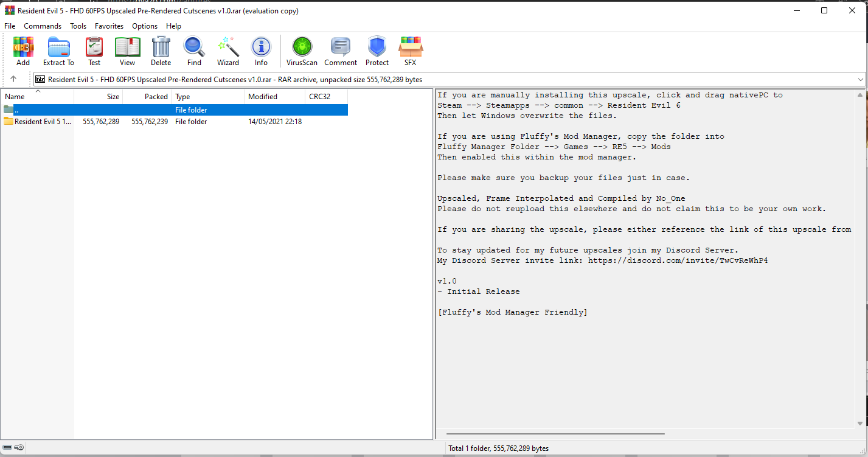Open the Options menu
The height and width of the screenshot is (457, 868).
tap(145, 26)
